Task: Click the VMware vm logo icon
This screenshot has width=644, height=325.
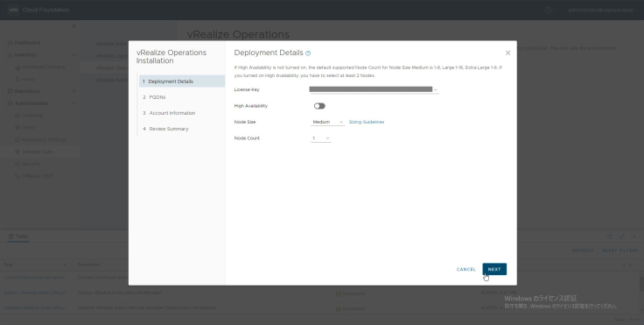Action: coord(13,10)
